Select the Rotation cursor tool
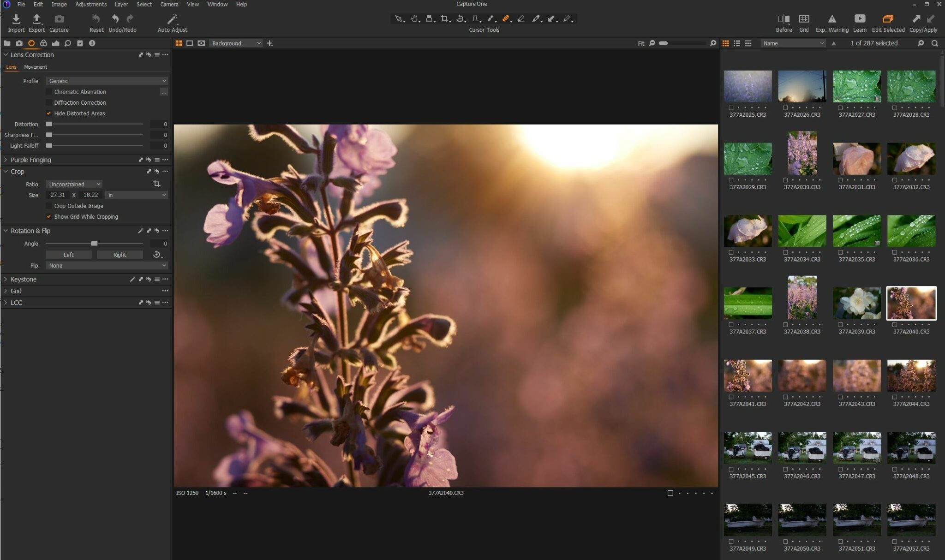This screenshot has width=945, height=560. pos(460,18)
